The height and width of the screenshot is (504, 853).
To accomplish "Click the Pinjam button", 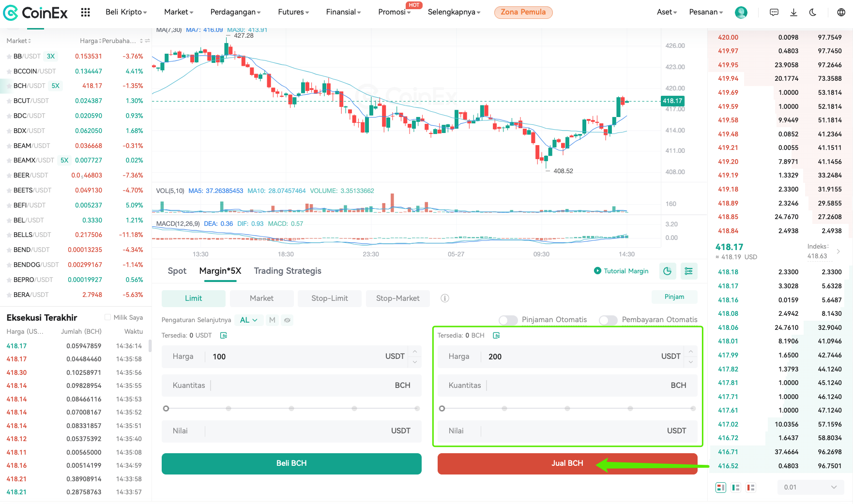I will pos(674,297).
